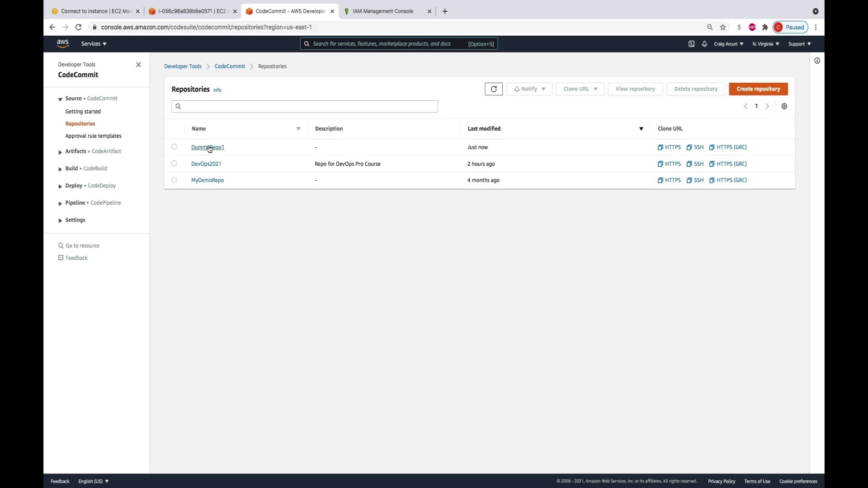Image resolution: width=868 pixels, height=488 pixels.
Task: Close the CodeCommit side navigation panel
Action: coord(138,65)
